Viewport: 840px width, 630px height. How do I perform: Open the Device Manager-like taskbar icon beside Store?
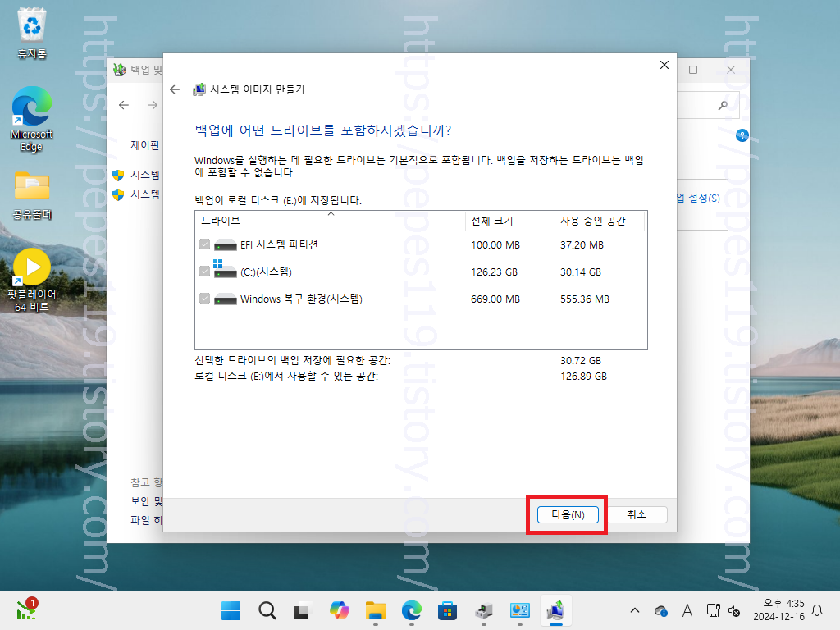[484, 610]
